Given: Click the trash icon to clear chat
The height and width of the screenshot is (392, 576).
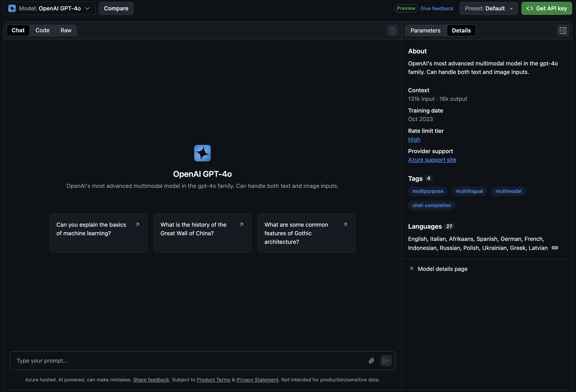Looking at the screenshot, I should (x=392, y=30).
